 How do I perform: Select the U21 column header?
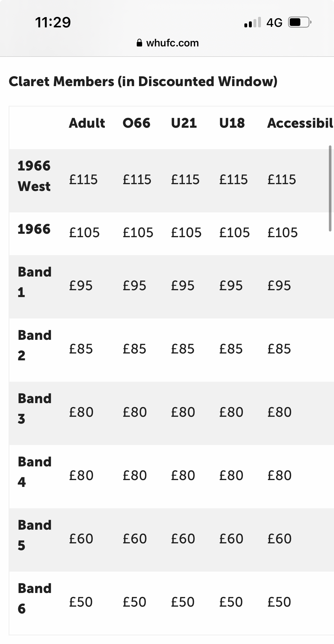pyautogui.click(x=184, y=123)
